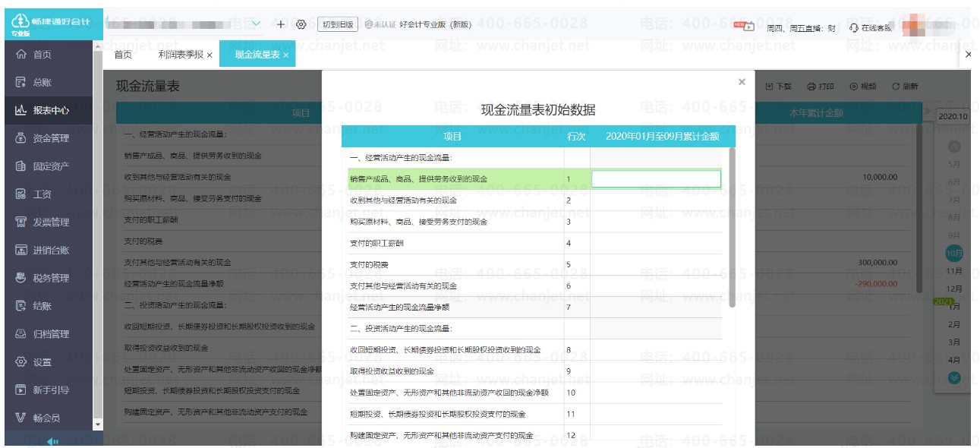Image resolution: width=980 pixels, height=448 pixels.
Task: Close the 现金流量表初始数据 dialog
Action: (742, 82)
